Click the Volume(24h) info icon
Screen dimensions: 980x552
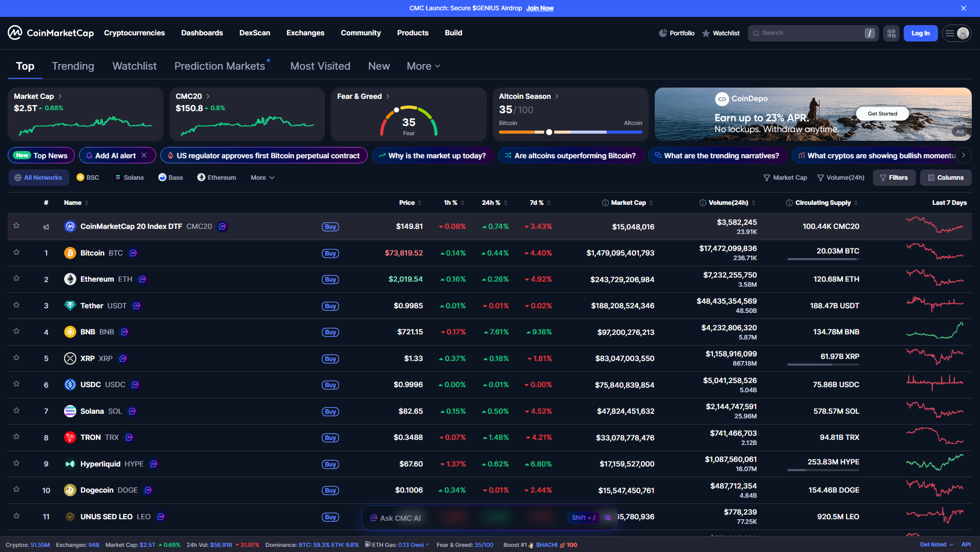[x=703, y=203]
